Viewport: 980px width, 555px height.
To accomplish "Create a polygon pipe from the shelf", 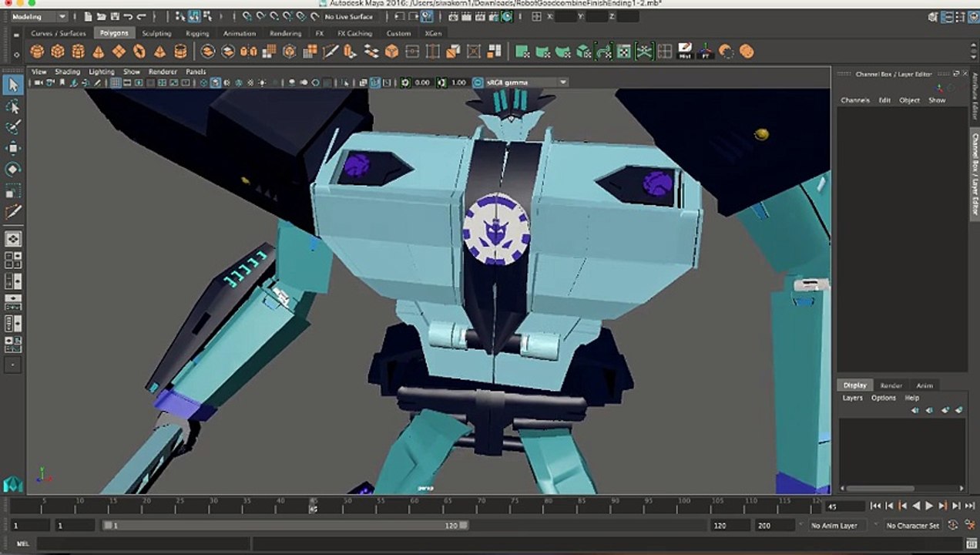I will (x=180, y=52).
